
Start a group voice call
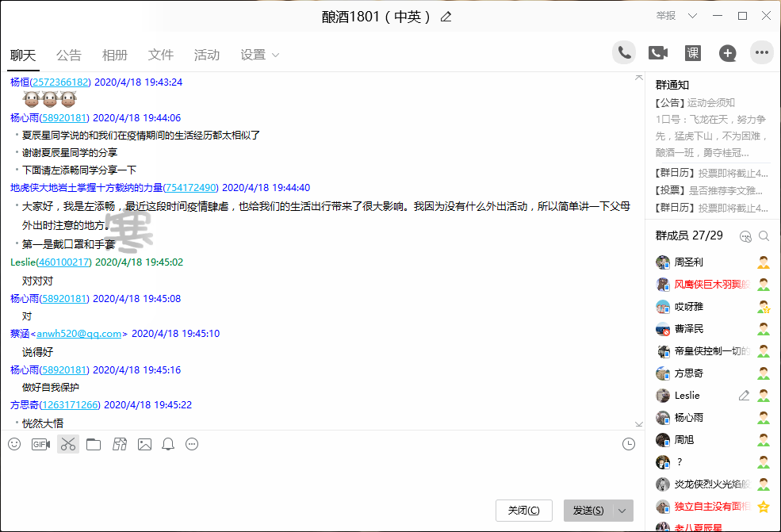625,53
